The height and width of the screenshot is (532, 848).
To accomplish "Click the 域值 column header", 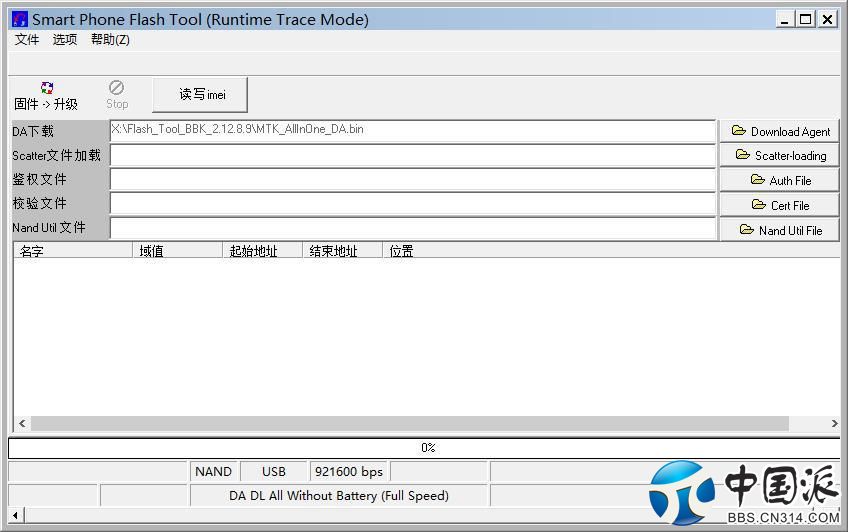I will tap(177, 250).
